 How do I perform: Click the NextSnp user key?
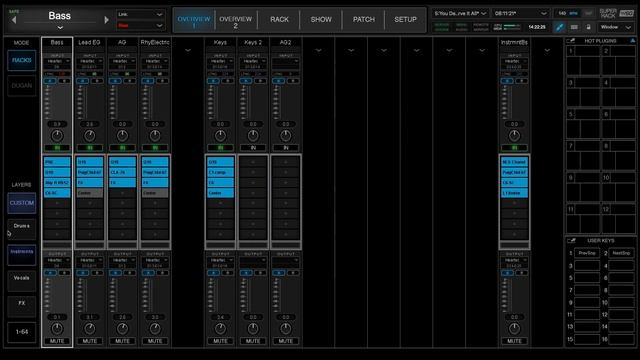tap(621, 253)
